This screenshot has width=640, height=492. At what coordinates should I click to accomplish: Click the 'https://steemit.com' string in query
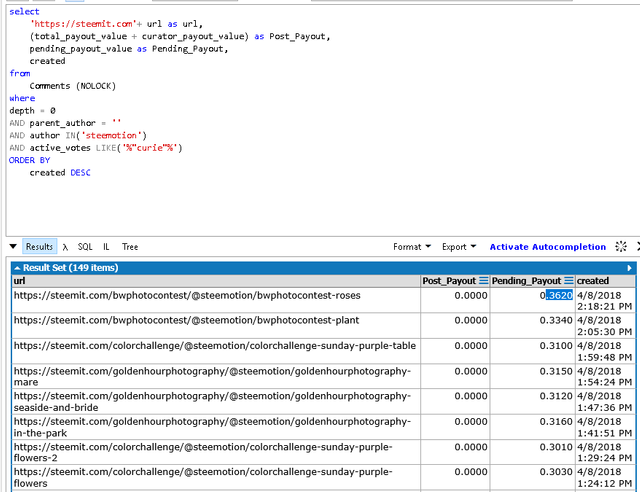[x=83, y=24]
